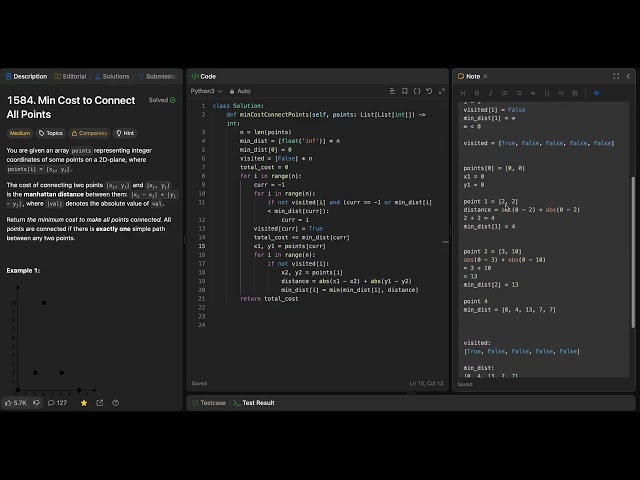
Task: Insert an image in the note
Action: 575,93
